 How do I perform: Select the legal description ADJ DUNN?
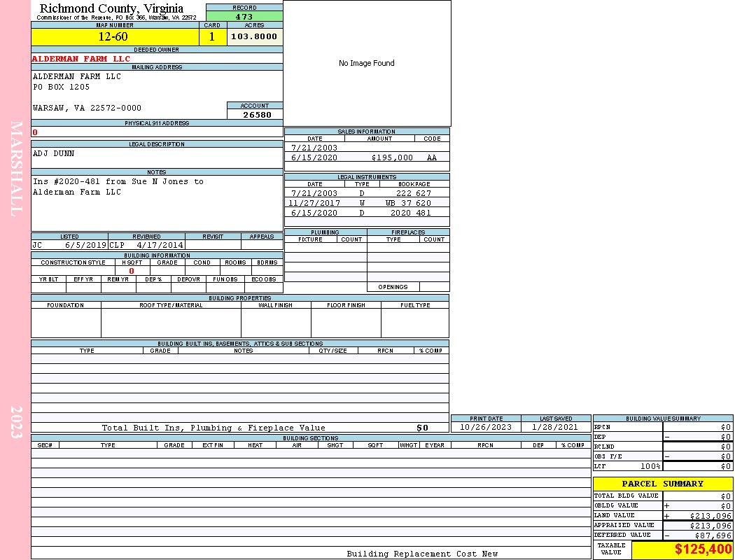click(x=54, y=153)
